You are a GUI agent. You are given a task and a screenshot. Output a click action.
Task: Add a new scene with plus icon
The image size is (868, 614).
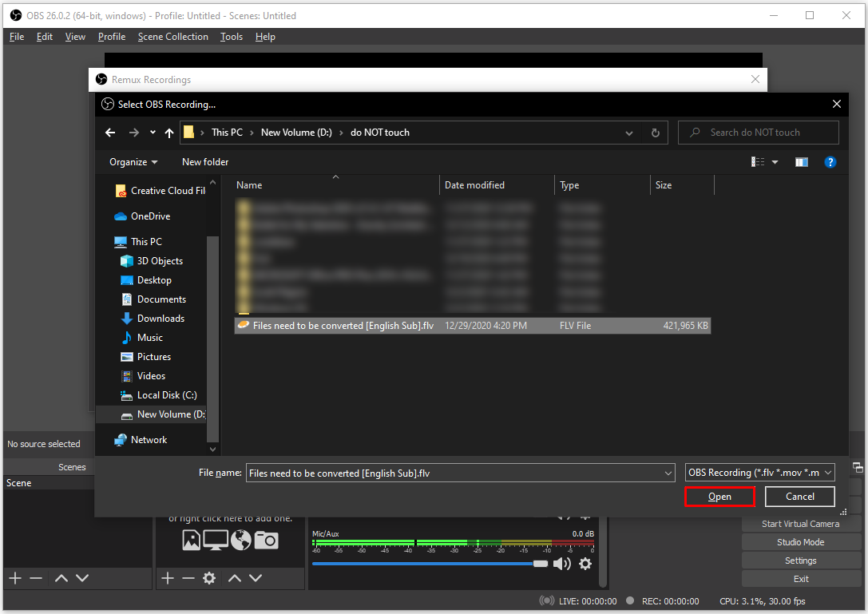15,578
